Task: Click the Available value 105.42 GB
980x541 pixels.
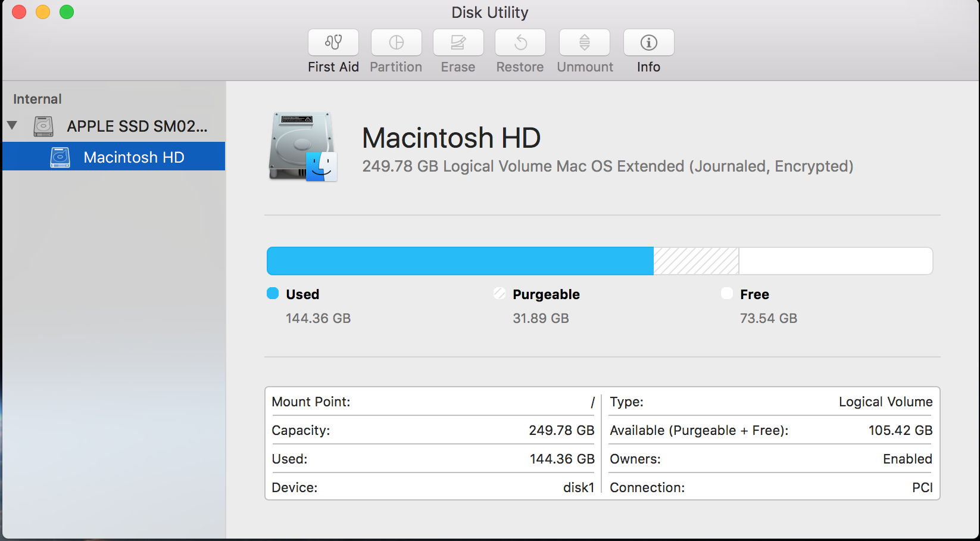Action: (x=900, y=430)
